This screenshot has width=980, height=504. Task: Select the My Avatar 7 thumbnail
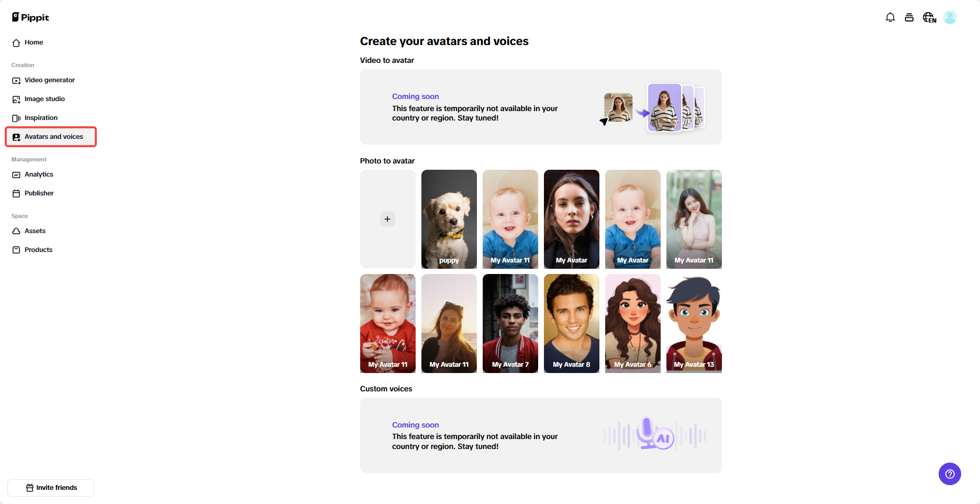510,323
